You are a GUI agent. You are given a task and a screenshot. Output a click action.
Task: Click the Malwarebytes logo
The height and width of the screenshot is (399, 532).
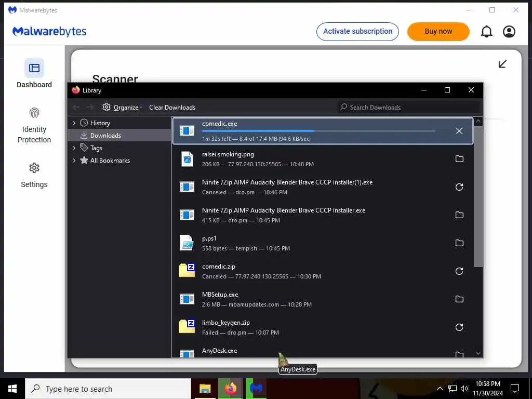(49, 32)
